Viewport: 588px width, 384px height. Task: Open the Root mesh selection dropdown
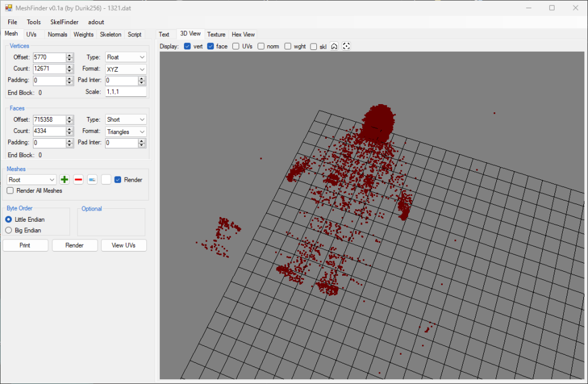(x=32, y=180)
